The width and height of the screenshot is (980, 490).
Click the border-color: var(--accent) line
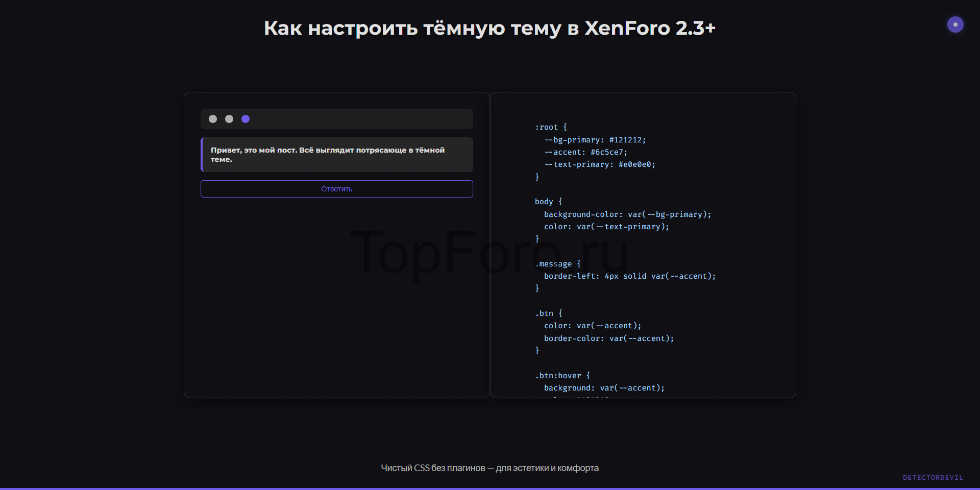(608, 338)
